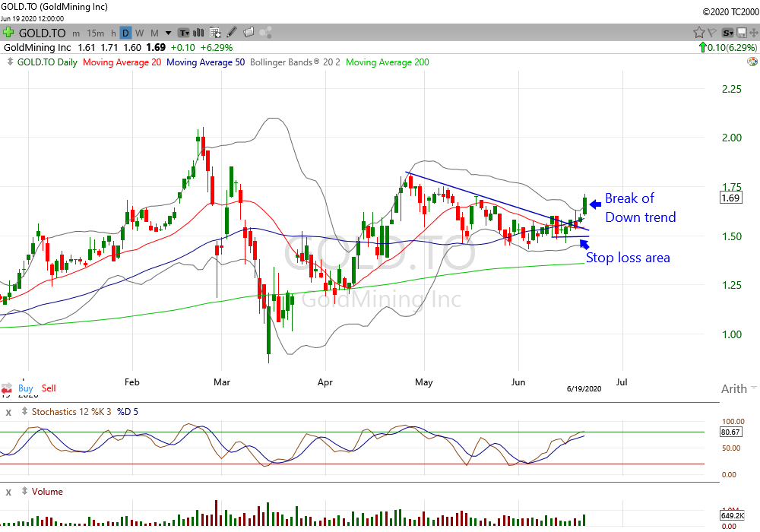This screenshot has width=760, height=532.
Task: Open the S settings dropdown
Action: click(x=727, y=33)
